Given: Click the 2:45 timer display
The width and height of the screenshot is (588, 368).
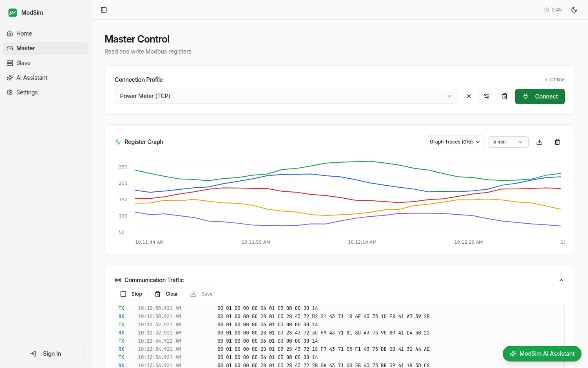Looking at the screenshot, I should click(553, 10).
